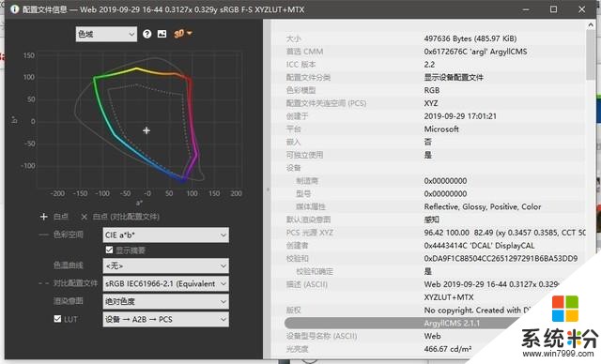Open the sRGB IEC61966-2.1 comparison profile dropdown
601x364 pixels.
pos(165,283)
